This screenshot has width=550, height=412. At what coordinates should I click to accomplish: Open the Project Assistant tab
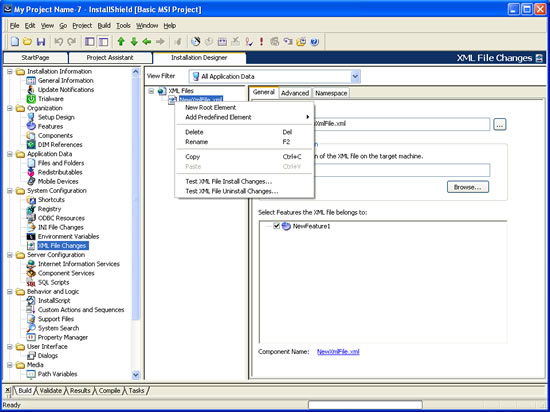click(x=110, y=58)
